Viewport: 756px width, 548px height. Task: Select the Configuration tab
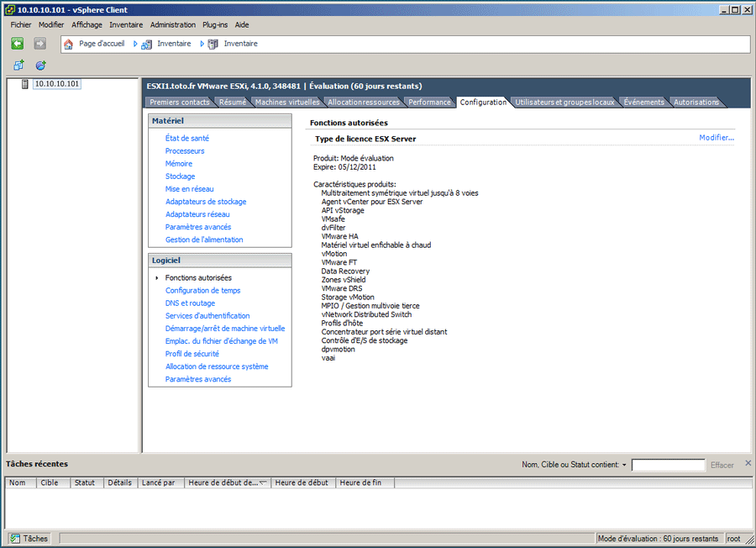click(483, 103)
